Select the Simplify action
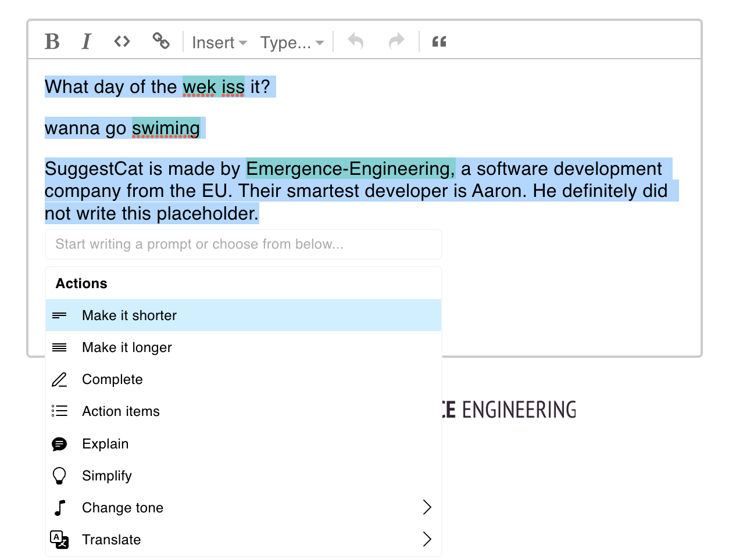 point(244,476)
